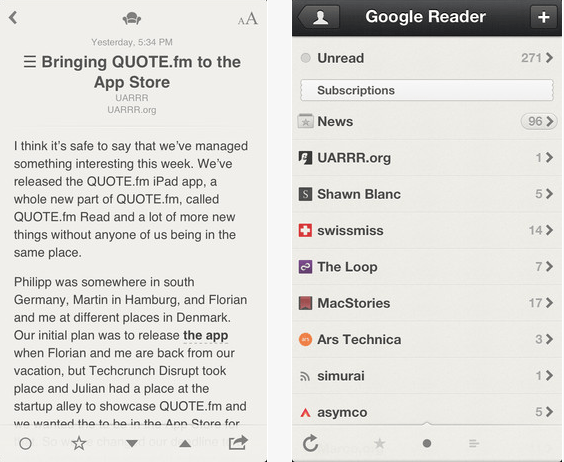The width and height of the screenshot is (564, 462).
Task: Refresh feeds with the reload icon
Action: click(310, 443)
